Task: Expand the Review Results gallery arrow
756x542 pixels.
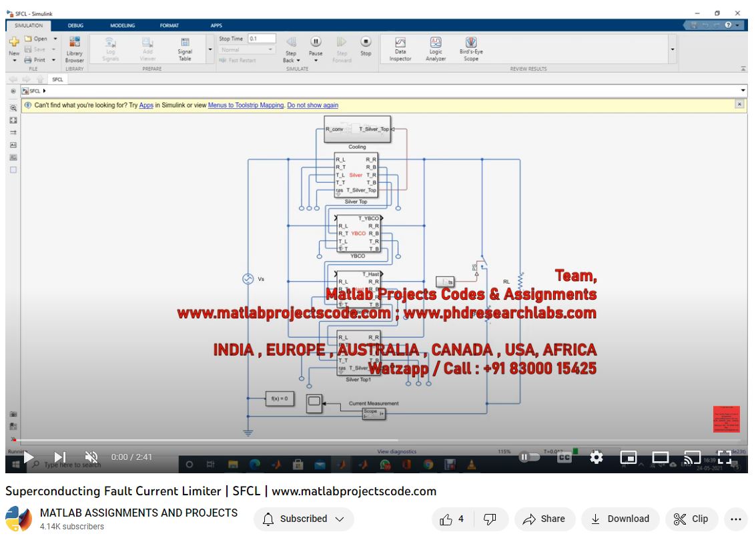Action: click(672, 49)
